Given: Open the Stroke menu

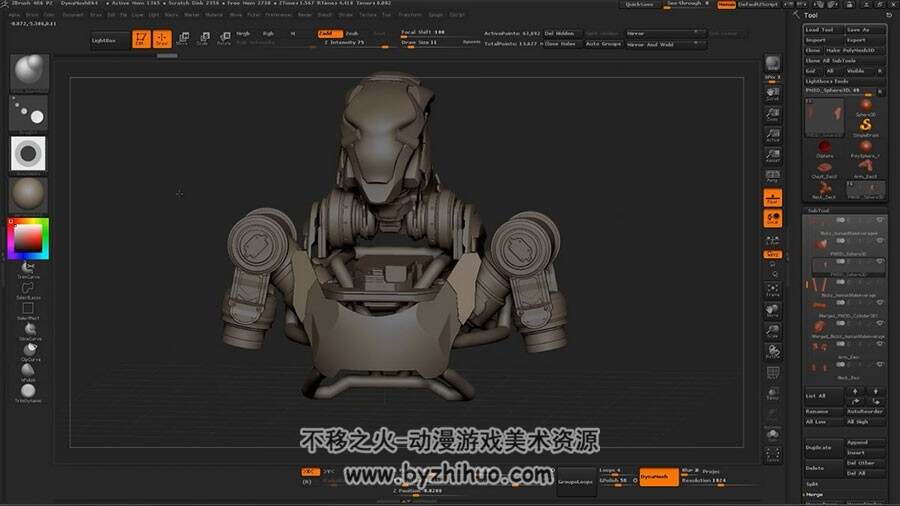Looking at the screenshot, I should pyautogui.click(x=346, y=15).
